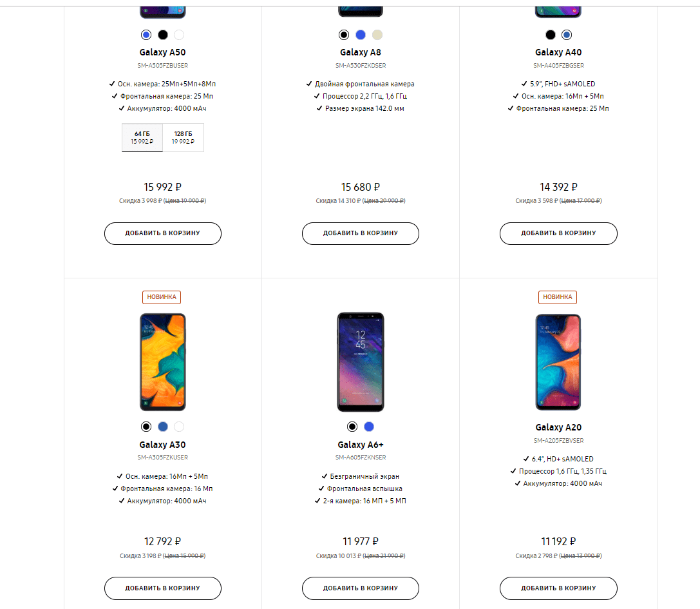Select blue color for Galaxy A50

tap(146, 35)
